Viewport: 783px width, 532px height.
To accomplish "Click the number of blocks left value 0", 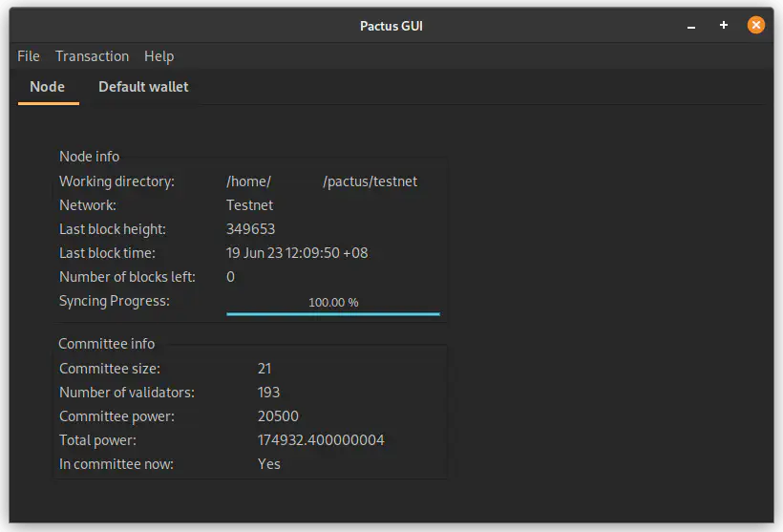I will click(x=230, y=277).
